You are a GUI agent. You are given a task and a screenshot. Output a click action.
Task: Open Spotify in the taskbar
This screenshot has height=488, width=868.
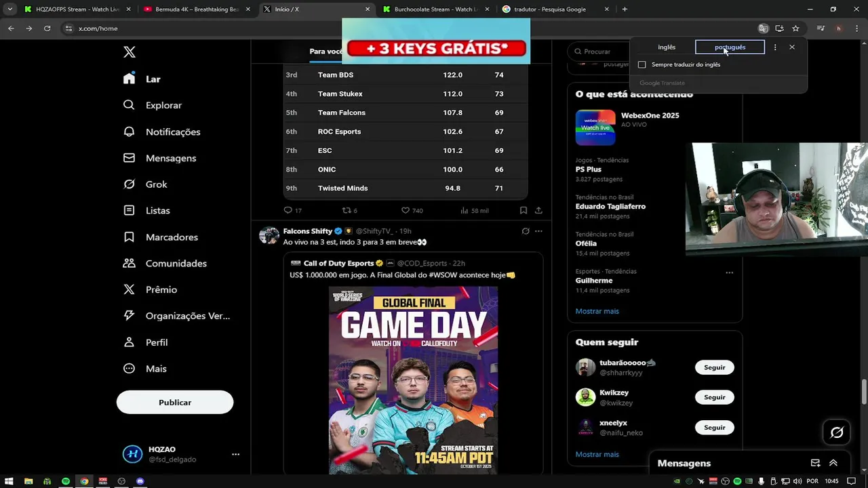65,481
